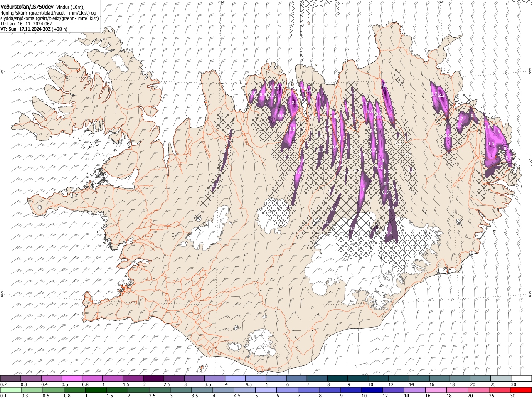Select the top-row dark teal swatch at 8
Screen dimensions: 532x399
pyautogui.click(x=337, y=378)
